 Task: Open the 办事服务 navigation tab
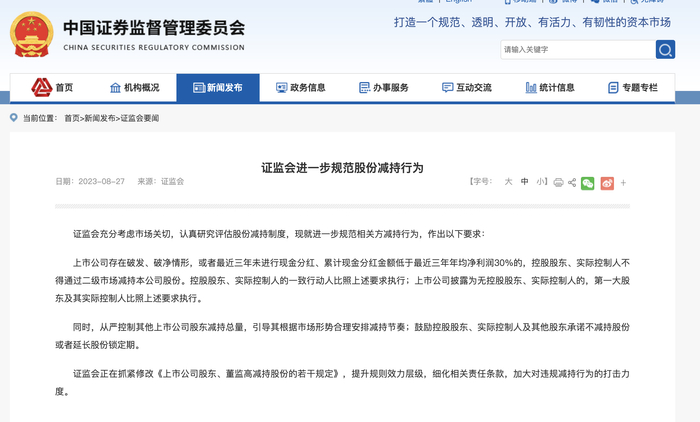coord(384,88)
